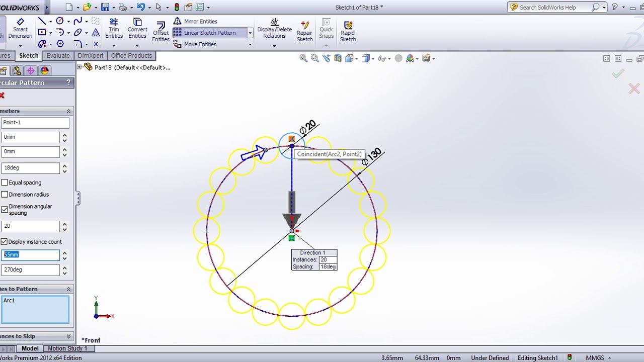This screenshot has height=362, width=644.
Task: Select the Polygon sketch tool
Action: pos(60,44)
